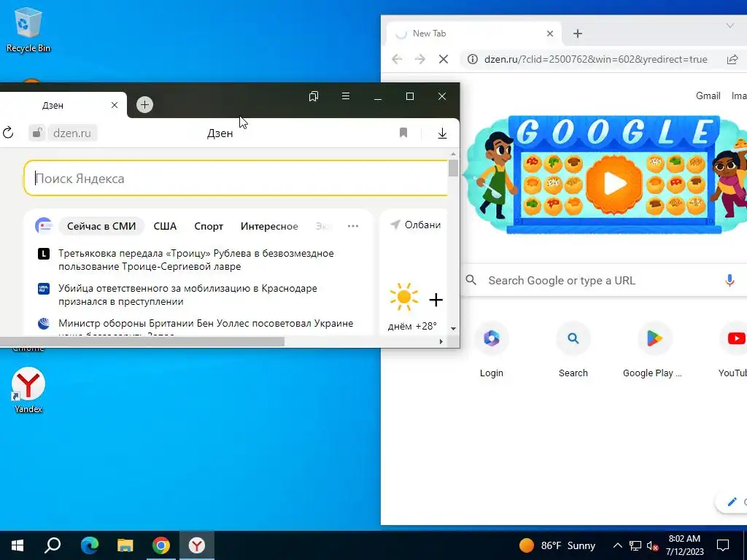Viewport: 747px width, 560px height.
Task: Start voice search microphone in Chrome
Action: (729, 281)
